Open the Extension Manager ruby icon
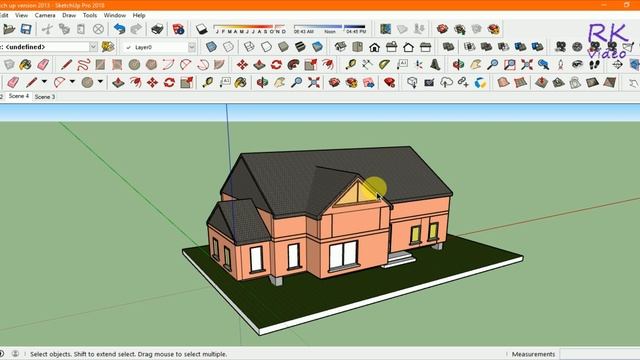This screenshot has width=640, height=360. 389,82
